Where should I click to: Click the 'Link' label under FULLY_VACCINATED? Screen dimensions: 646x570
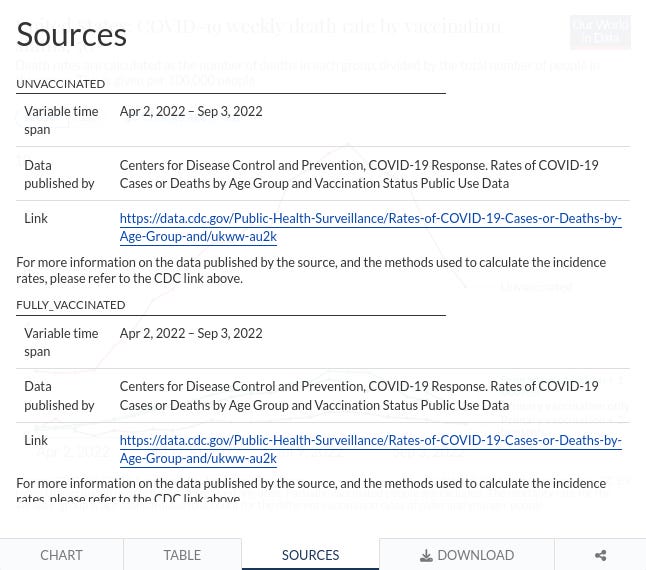click(36, 440)
